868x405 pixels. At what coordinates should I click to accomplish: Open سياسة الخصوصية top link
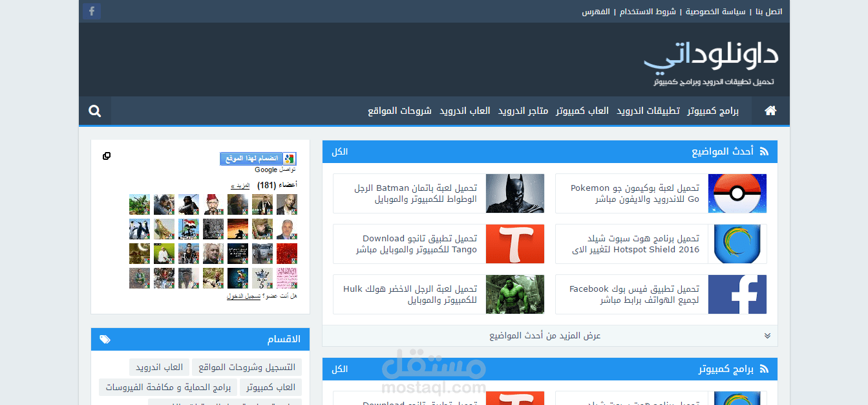click(x=715, y=12)
